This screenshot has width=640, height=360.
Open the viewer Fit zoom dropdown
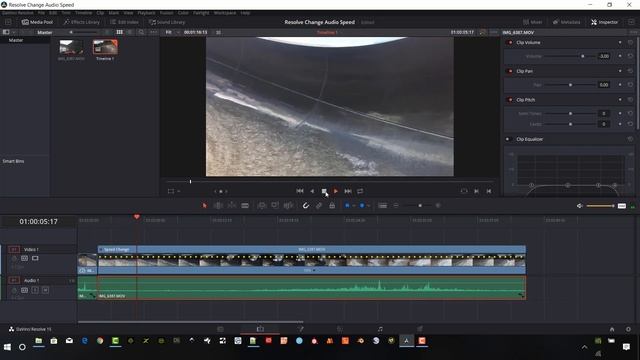click(x=173, y=32)
